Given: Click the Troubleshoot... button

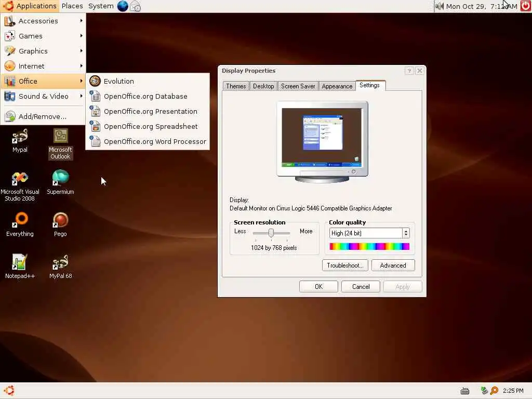Looking at the screenshot, I should pyautogui.click(x=345, y=265).
